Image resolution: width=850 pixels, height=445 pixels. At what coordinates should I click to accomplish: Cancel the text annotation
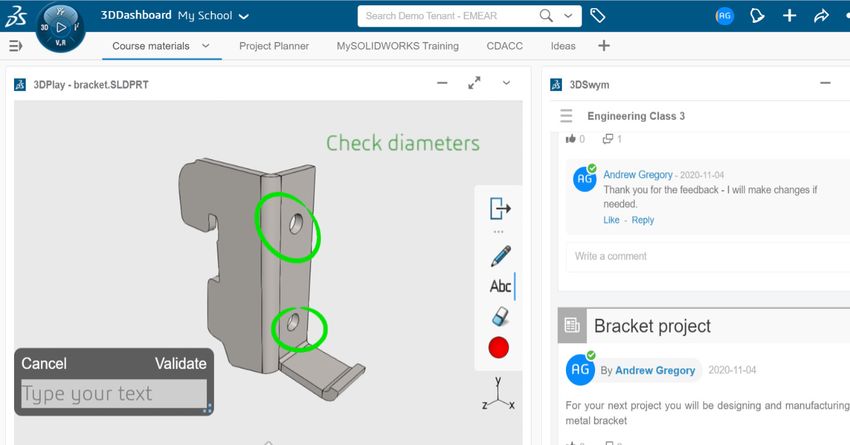pos(44,363)
